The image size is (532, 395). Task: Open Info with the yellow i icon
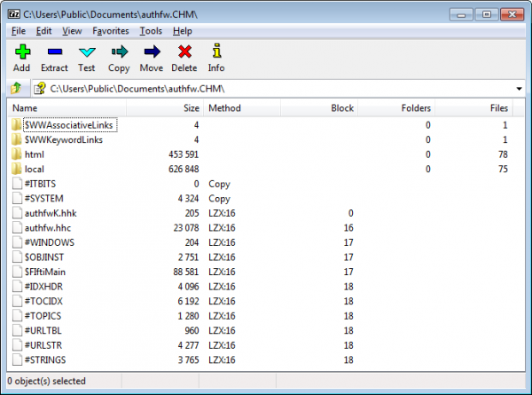point(217,51)
